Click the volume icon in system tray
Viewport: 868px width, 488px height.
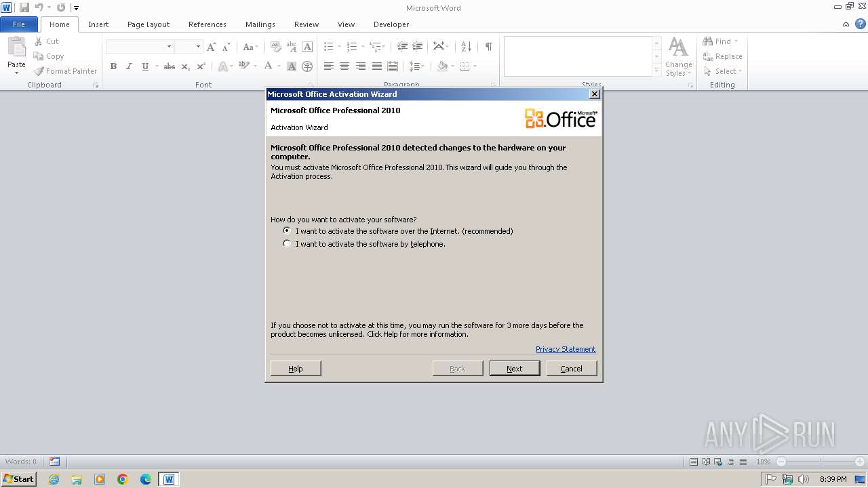(x=804, y=479)
